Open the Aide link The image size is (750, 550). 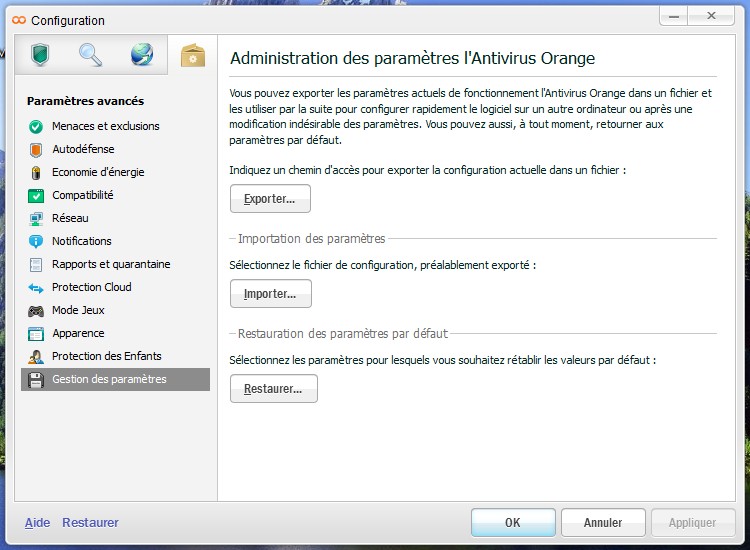tap(37, 523)
